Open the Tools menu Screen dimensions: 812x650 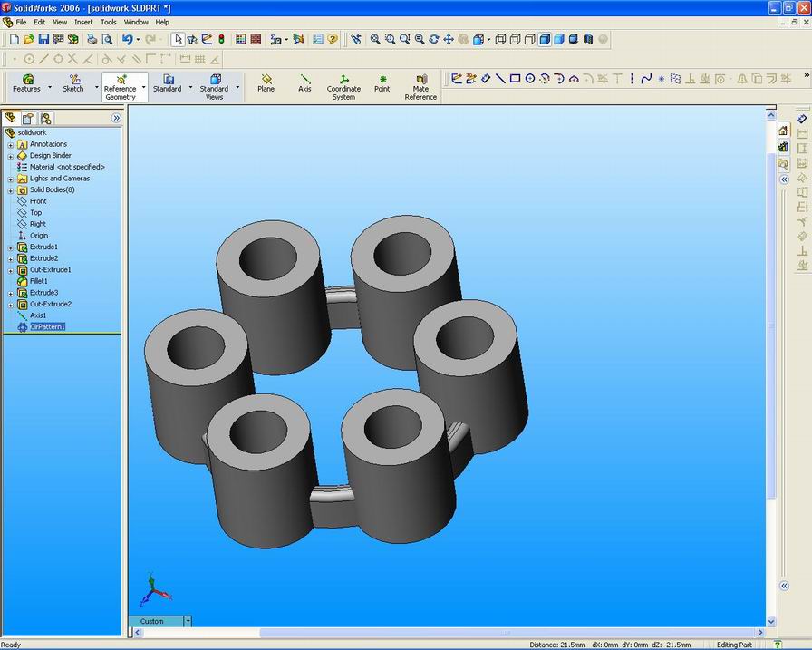tap(109, 22)
